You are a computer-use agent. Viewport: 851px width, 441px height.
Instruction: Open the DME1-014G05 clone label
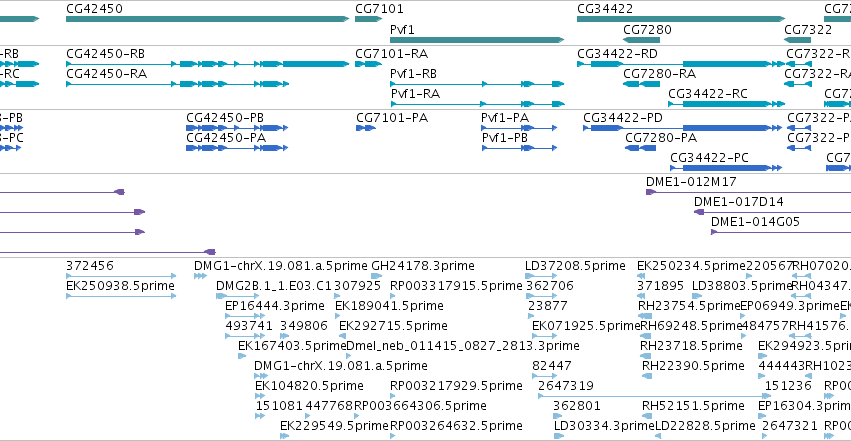755,221
